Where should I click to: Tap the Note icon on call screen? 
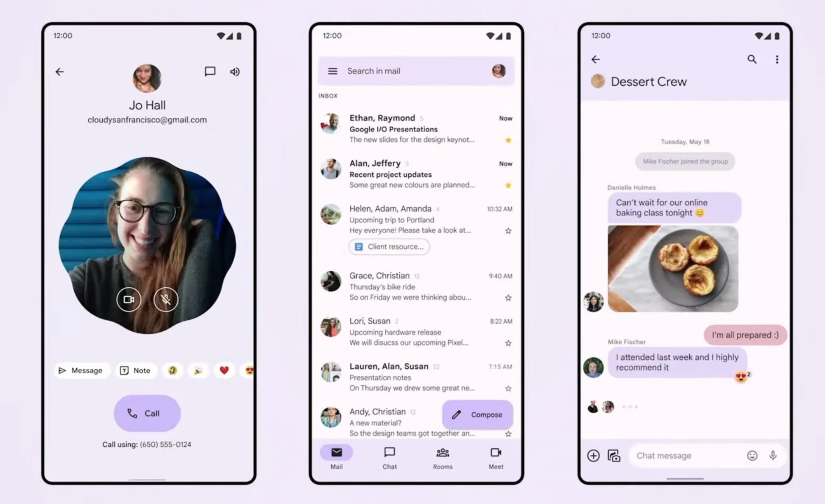134,370
